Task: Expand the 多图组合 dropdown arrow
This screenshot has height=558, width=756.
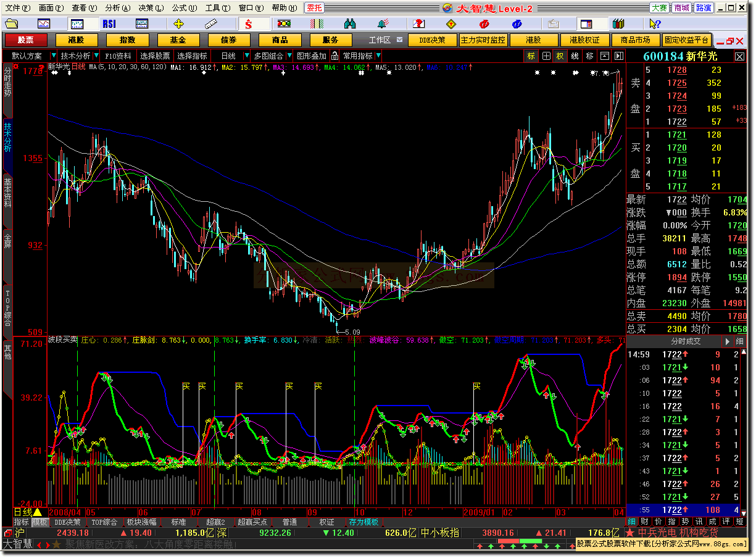Action: click(x=289, y=56)
